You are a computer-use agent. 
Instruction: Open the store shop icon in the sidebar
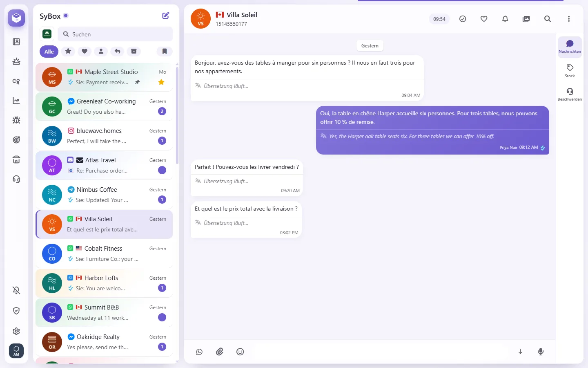pyautogui.click(x=16, y=159)
